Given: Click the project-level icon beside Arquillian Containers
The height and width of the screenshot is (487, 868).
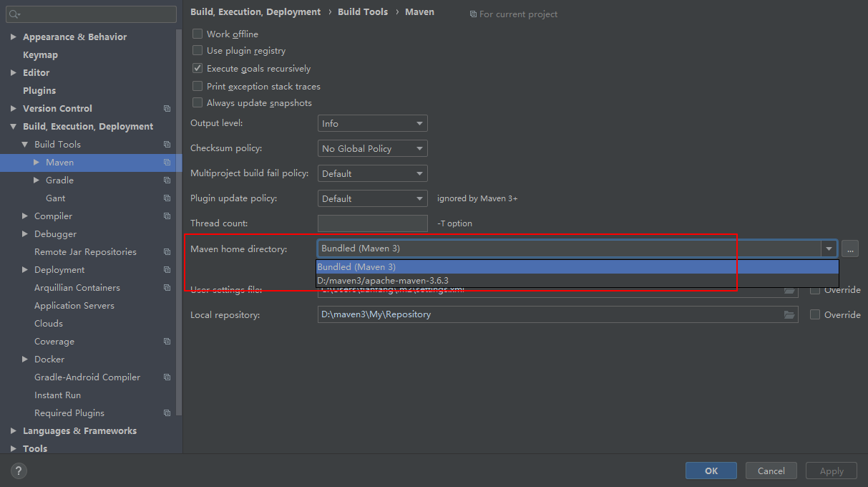Looking at the screenshot, I should tap(167, 288).
